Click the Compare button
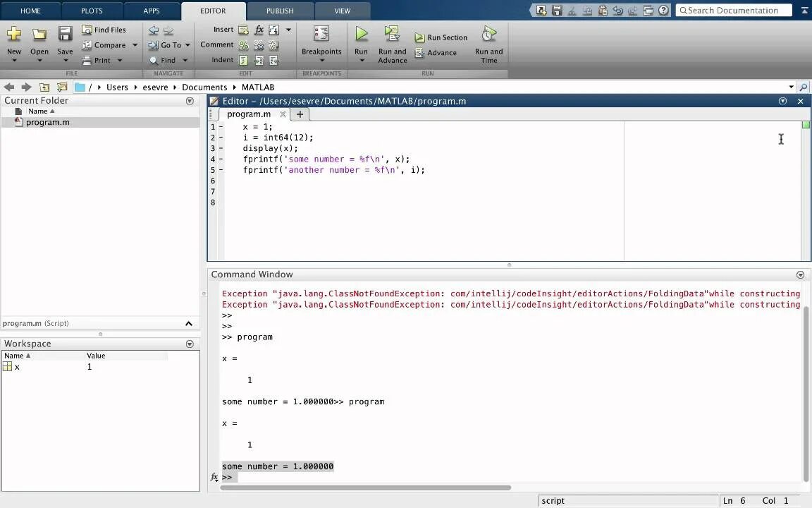Viewport: 812px width, 508px height. [104, 45]
